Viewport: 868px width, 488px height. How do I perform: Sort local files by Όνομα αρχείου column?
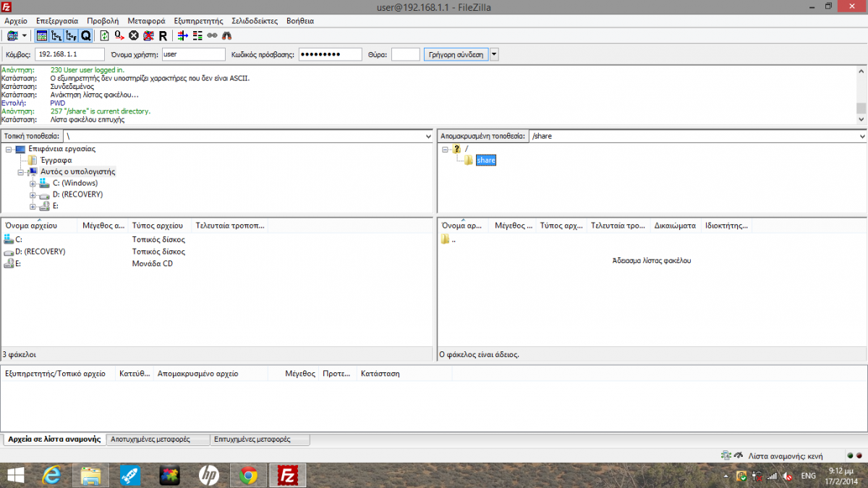[40, 226]
